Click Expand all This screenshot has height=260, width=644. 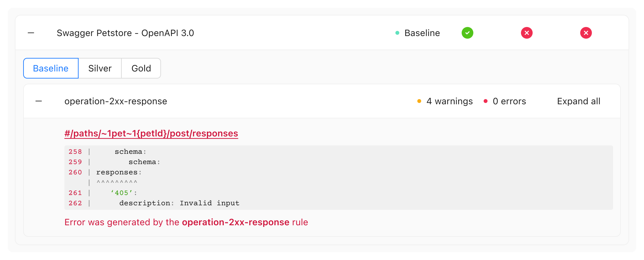click(x=578, y=101)
